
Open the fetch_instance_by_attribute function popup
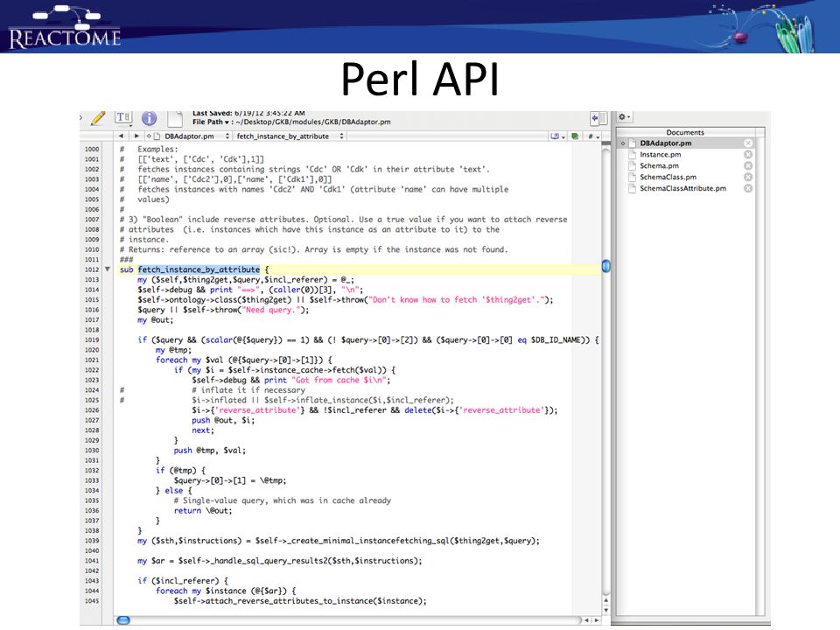coord(290,136)
